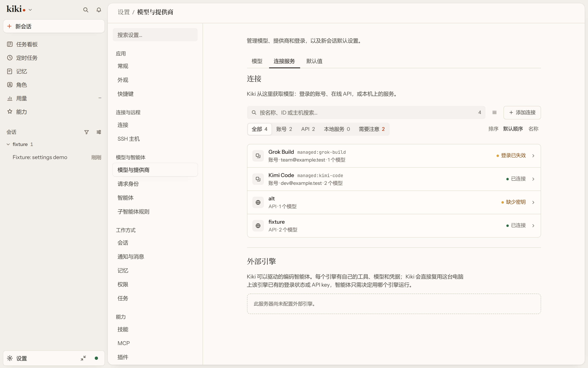
Task: Start a new session with 新会话
Action: coord(54,26)
